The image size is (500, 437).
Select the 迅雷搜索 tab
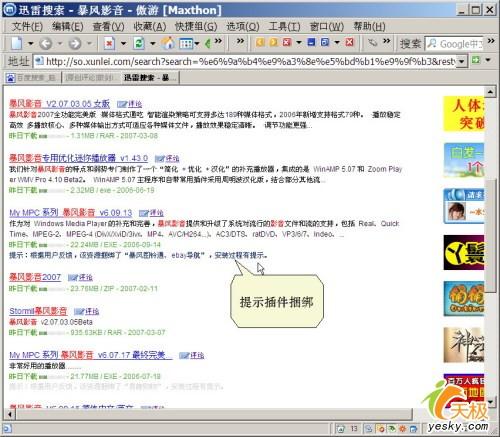pyautogui.click(x=150, y=78)
